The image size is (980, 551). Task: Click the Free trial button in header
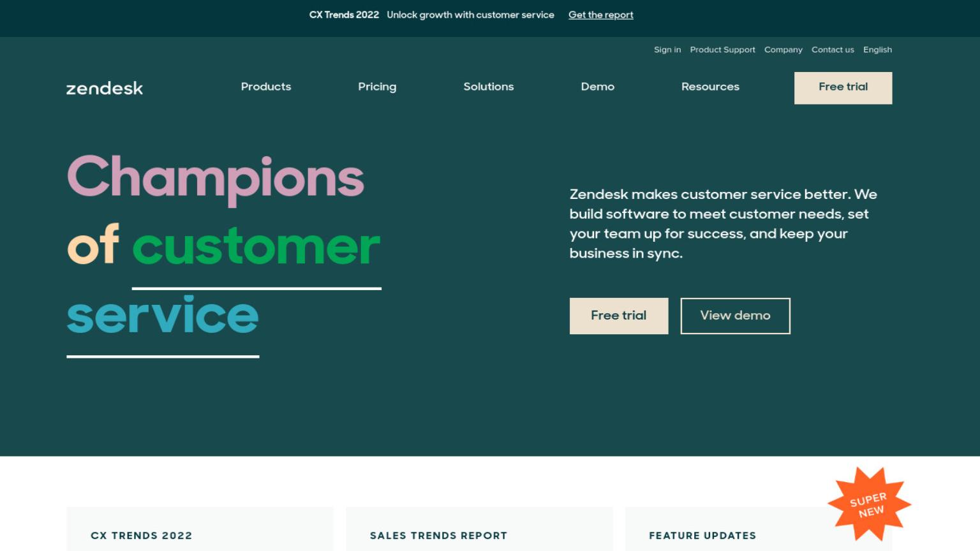843,88
